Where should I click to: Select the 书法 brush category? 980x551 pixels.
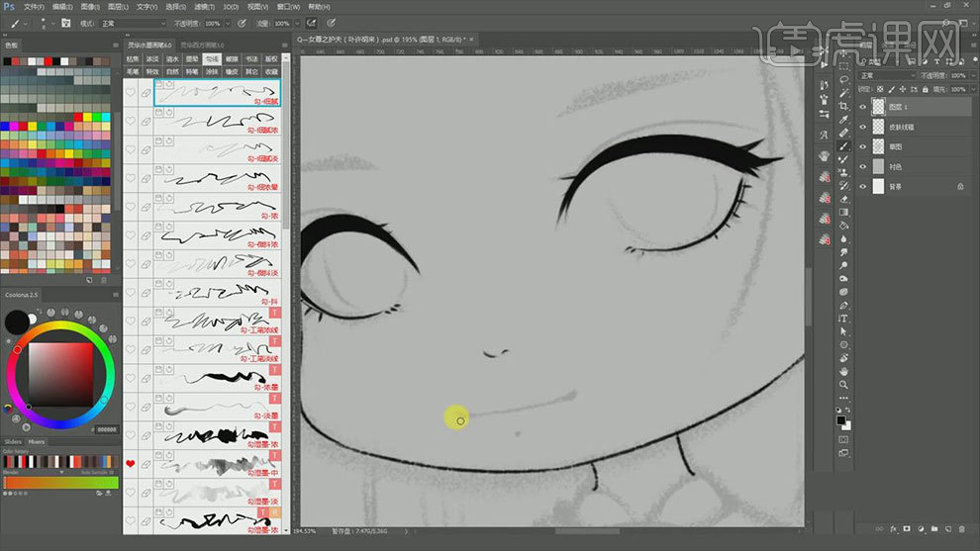pos(251,58)
